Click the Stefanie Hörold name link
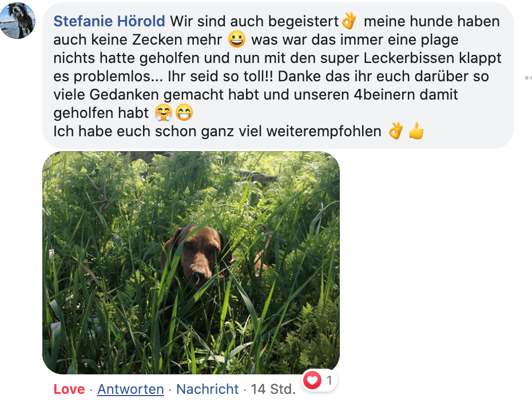Image resolution: width=532 pixels, height=403 pixels. click(109, 21)
